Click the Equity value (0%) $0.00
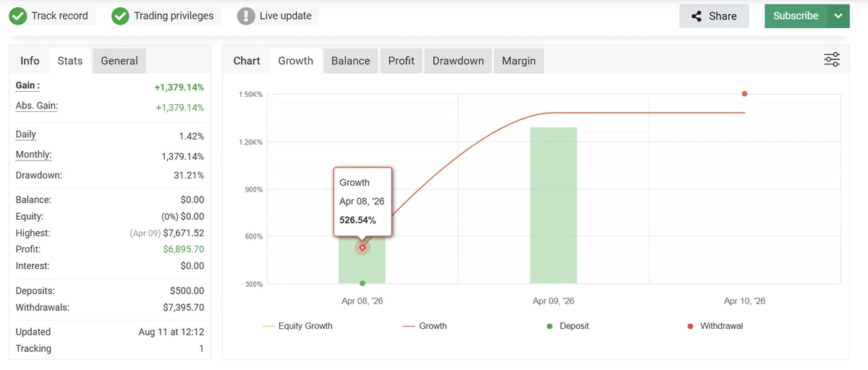Viewport: 868px width, 370px height. [x=183, y=216]
